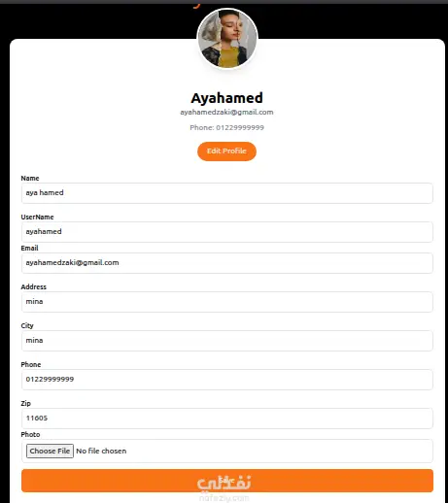Click the Zip field label

25,403
